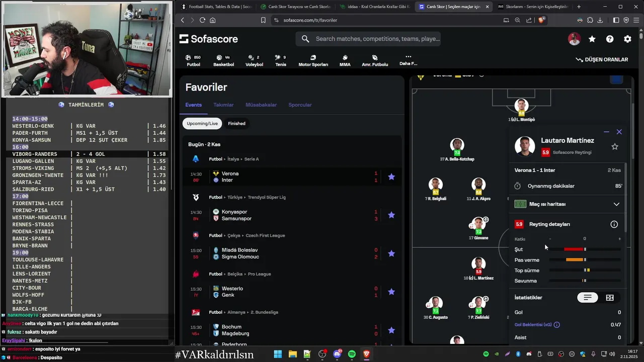Close the Lautaro Martinez player panel
The width and height of the screenshot is (644, 362).
pos(619,132)
